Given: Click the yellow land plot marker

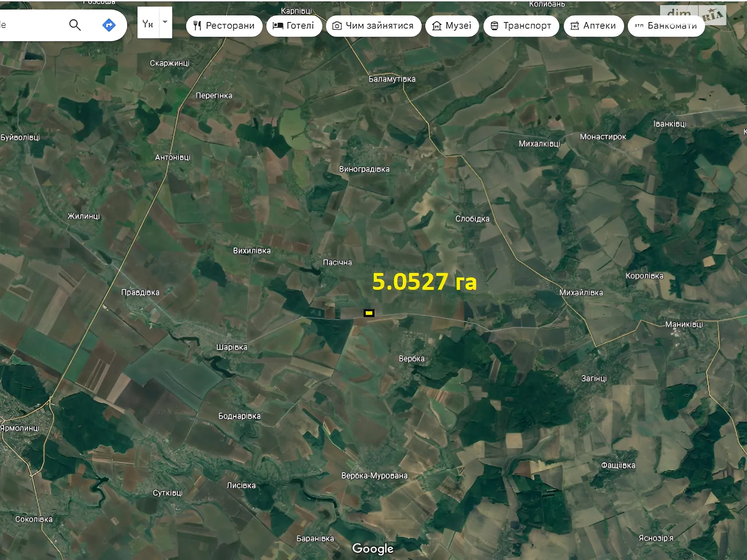Looking at the screenshot, I should pos(369,313).
